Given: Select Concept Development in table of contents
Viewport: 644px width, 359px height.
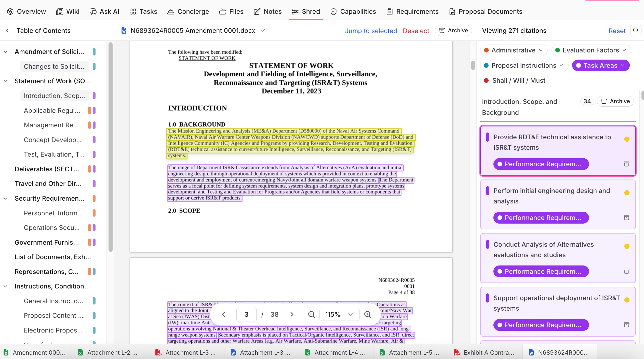Looking at the screenshot, I should [53, 140].
